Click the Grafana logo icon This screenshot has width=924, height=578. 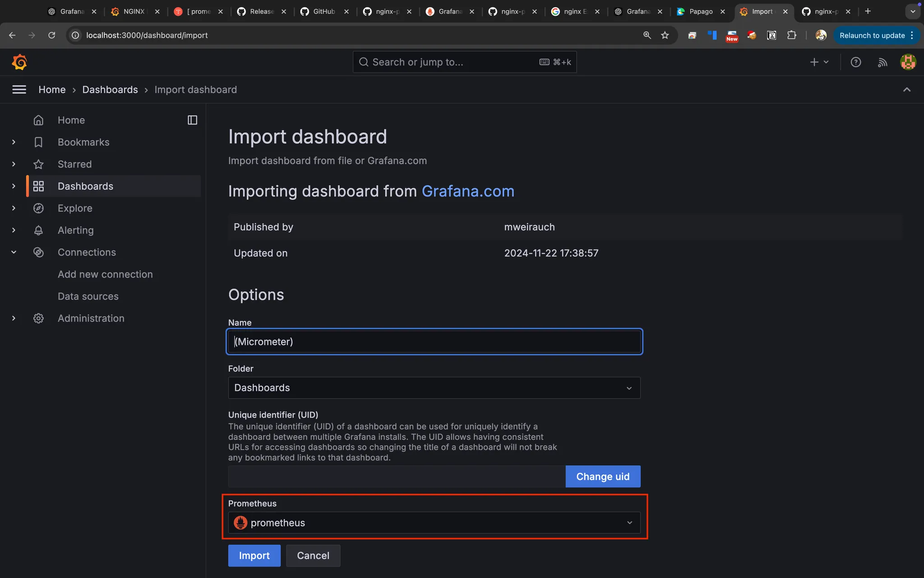[x=19, y=62]
